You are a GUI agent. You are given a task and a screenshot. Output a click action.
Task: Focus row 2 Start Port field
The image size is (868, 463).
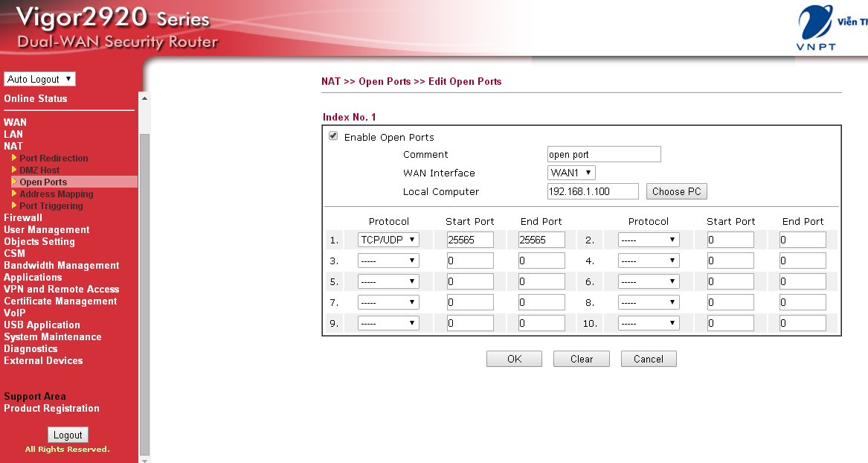click(x=730, y=240)
